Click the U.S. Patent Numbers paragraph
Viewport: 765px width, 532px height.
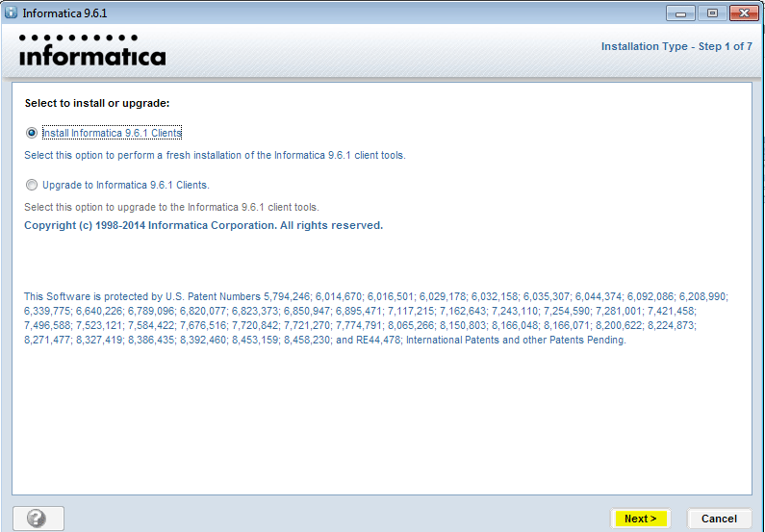coord(376,317)
